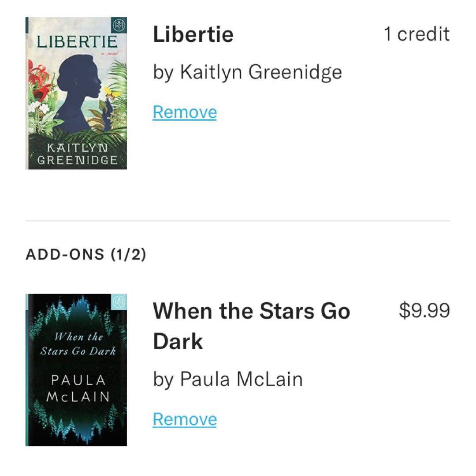Remove Libertie from the box

tap(185, 112)
